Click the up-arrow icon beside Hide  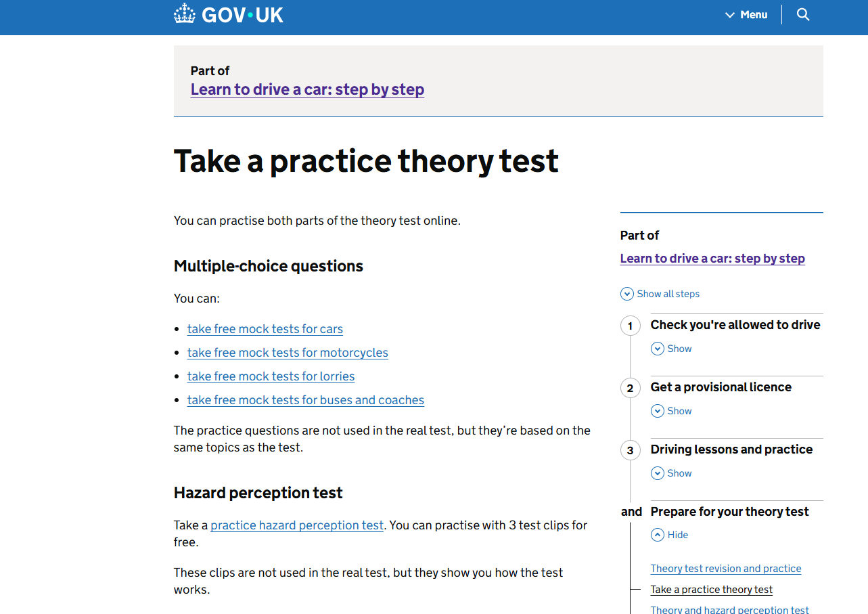[x=657, y=535]
